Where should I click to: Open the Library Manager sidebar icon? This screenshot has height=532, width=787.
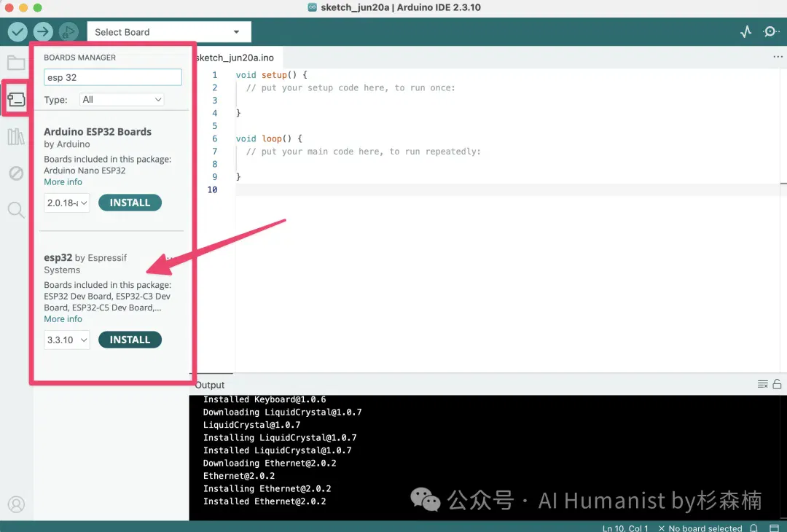(x=16, y=136)
